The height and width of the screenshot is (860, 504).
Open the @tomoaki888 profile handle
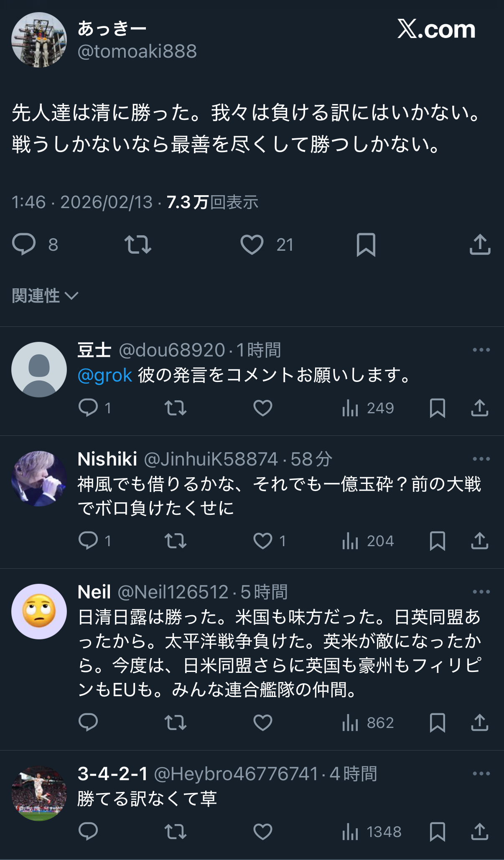click(x=137, y=51)
